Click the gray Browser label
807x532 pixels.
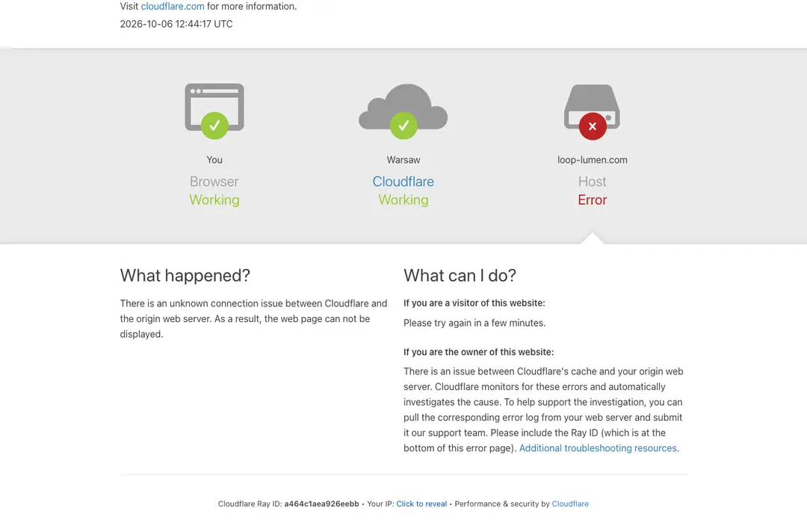pyautogui.click(x=214, y=182)
